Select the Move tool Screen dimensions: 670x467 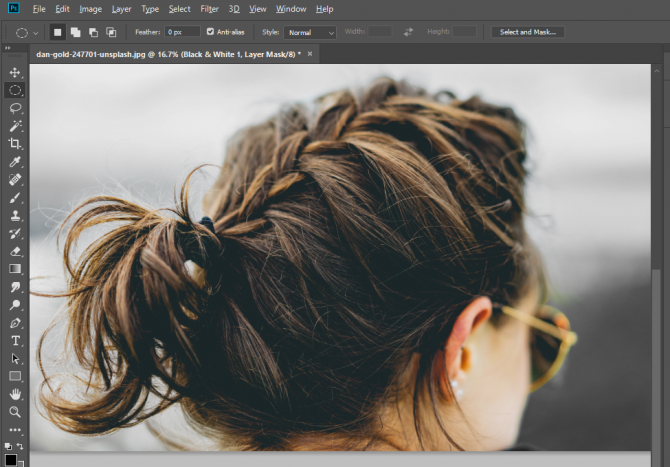coord(15,73)
